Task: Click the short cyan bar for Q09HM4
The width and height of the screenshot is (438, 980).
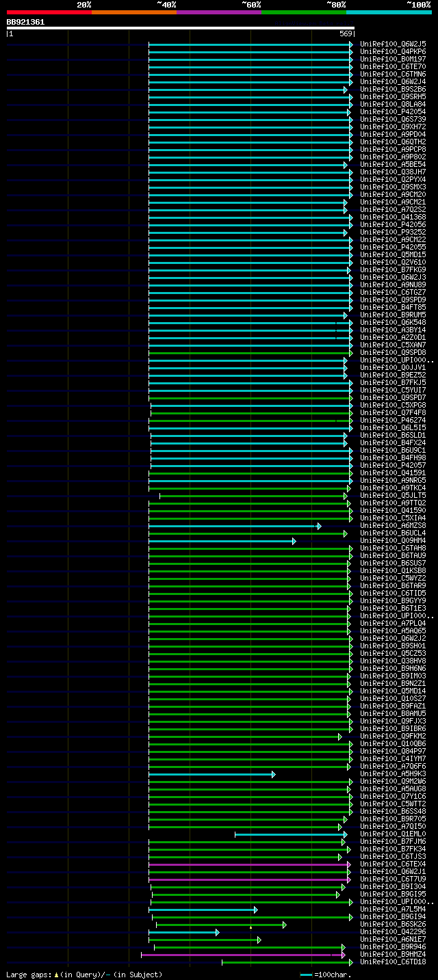Action: point(222,541)
